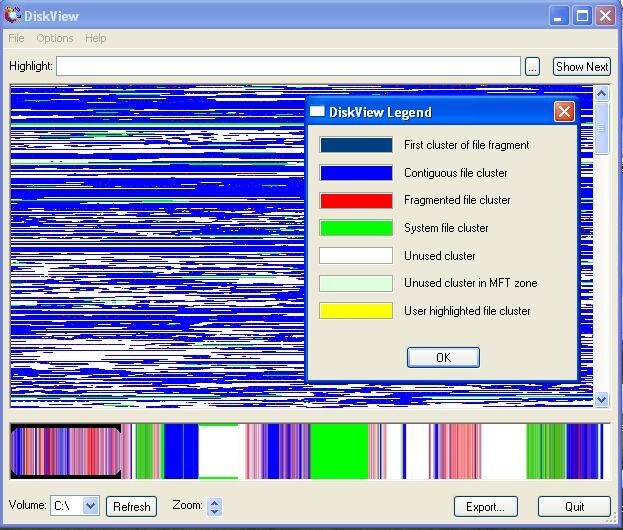Screen dimensions: 623x530
Task: Open the Options menu
Action: tap(55, 38)
